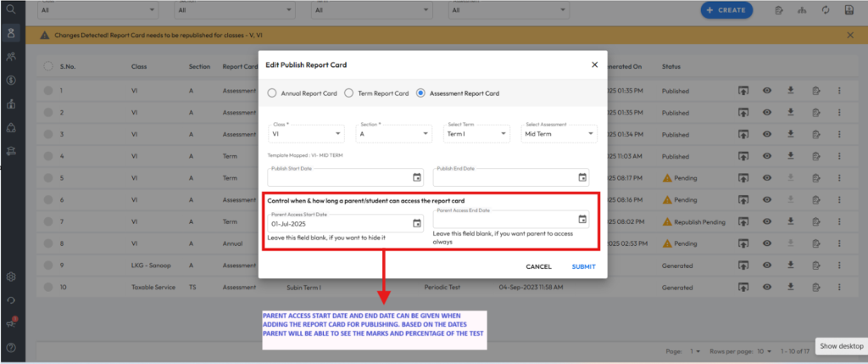The width and height of the screenshot is (868, 364).
Task: Click the CANCEL button in the dialog
Action: (x=538, y=266)
